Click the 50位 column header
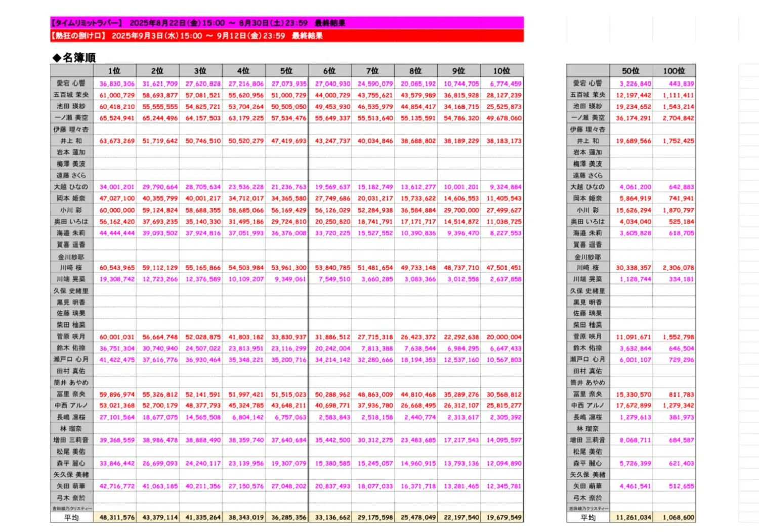Screen dimensions: 759x532 coord(630,71)
